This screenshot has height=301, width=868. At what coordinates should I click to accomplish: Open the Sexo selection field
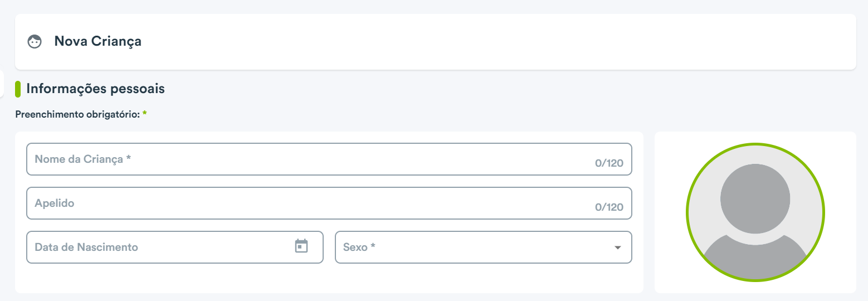484,247
